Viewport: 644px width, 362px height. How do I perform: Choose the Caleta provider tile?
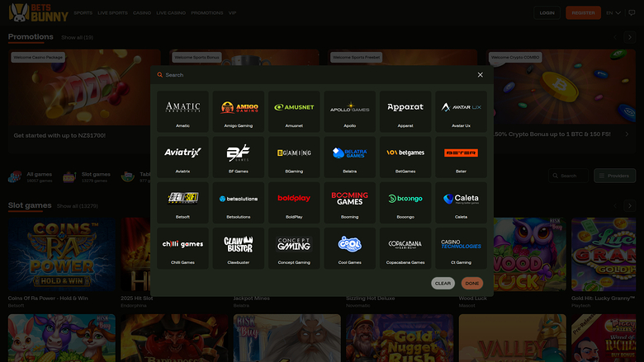point(461,203)
